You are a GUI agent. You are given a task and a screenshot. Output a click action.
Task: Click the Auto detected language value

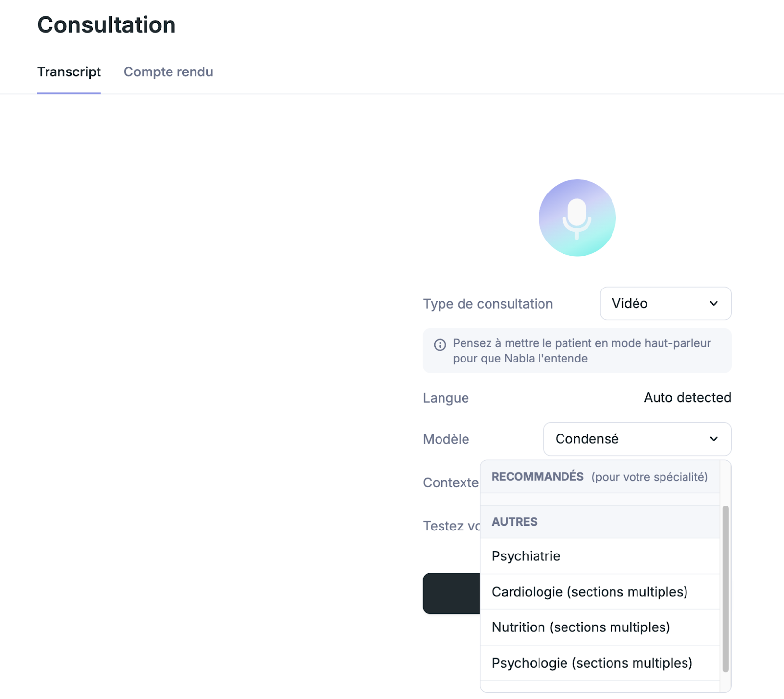pyautogui.click(x=687, y=398)
